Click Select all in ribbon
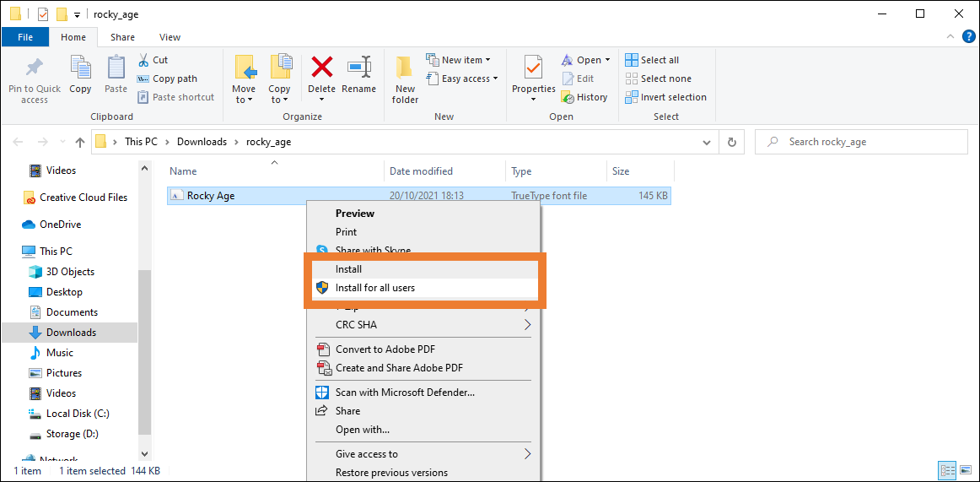This screenshot has width=980, height=482. pyautogui.click(x=652, y=60)
